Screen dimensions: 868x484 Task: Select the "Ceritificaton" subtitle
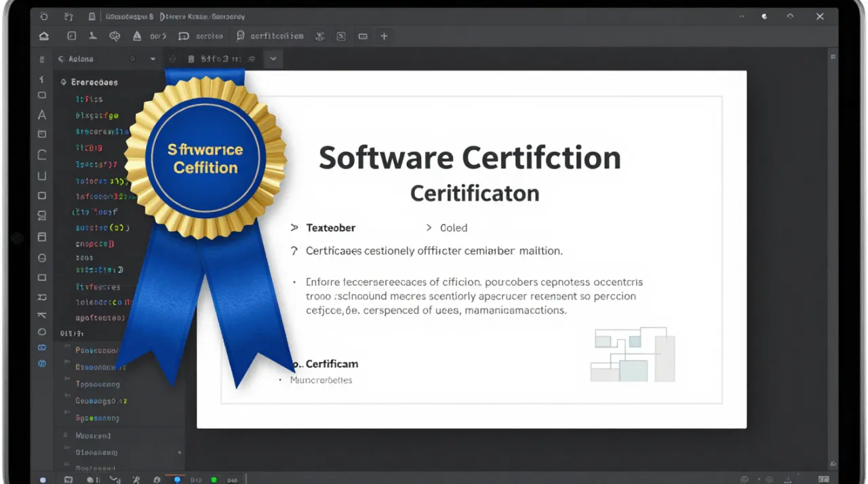pyautogui.click(x=475, y=193)
